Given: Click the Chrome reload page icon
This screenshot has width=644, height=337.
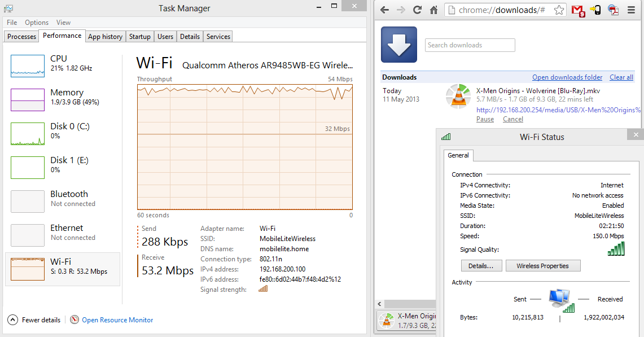Looking at the screenshot, I should tap(418, 10).
